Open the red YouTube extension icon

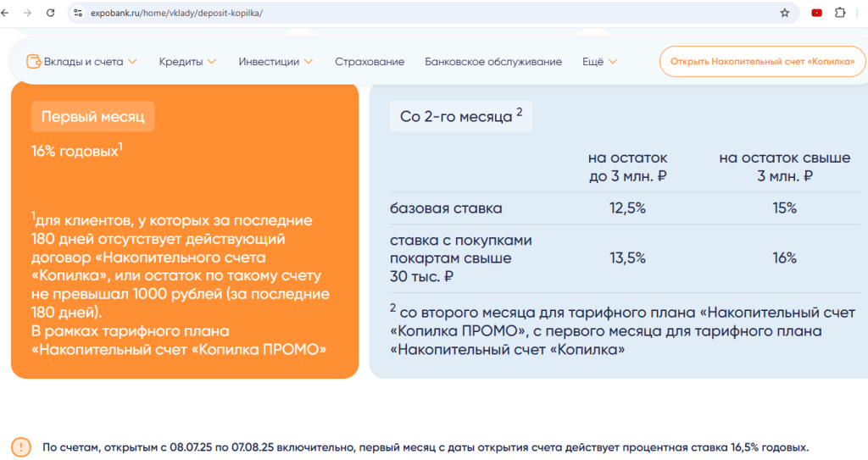click(x=816, y=13)
